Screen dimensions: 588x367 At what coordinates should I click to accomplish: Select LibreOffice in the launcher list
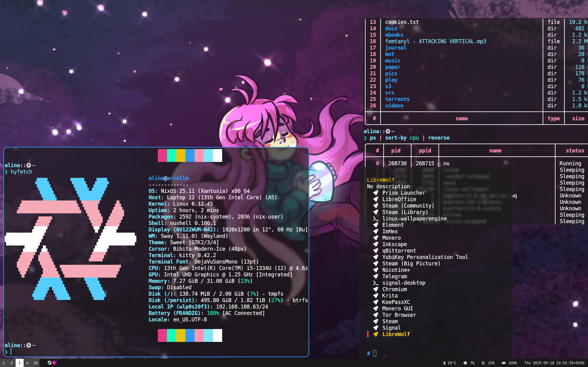point(399,199)
